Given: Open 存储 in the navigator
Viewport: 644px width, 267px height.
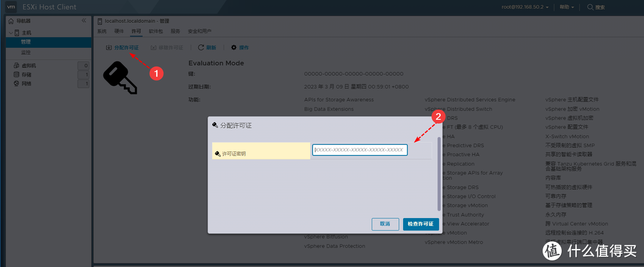Looking at the screenshot, I should (x=26, y=74).
